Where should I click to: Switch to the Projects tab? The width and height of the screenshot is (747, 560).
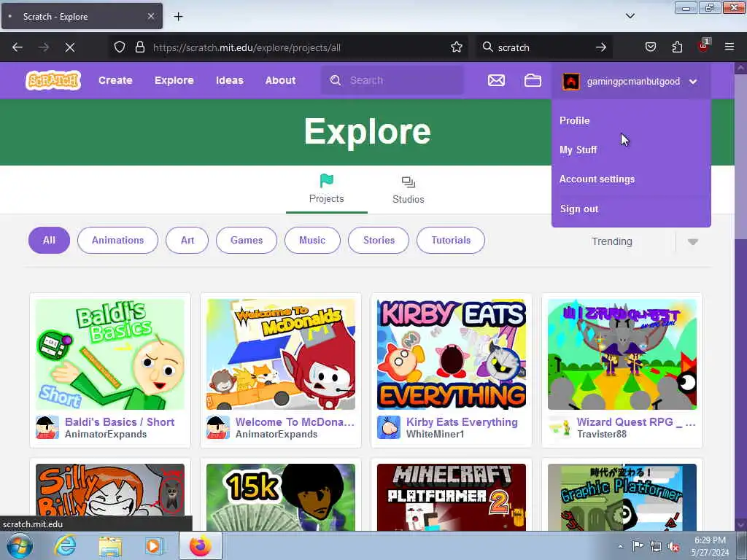pos(326,190)
